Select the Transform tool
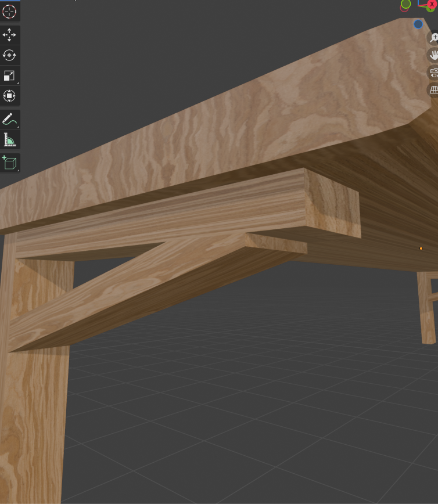This screenshot has height=504, width=438. (9, 96)
